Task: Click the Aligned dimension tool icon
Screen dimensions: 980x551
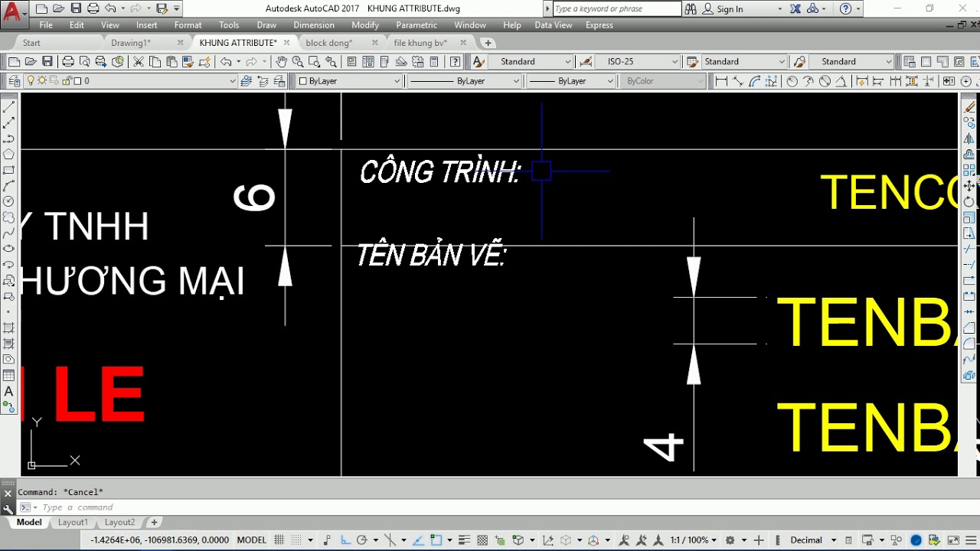Action: coord(737,80)
